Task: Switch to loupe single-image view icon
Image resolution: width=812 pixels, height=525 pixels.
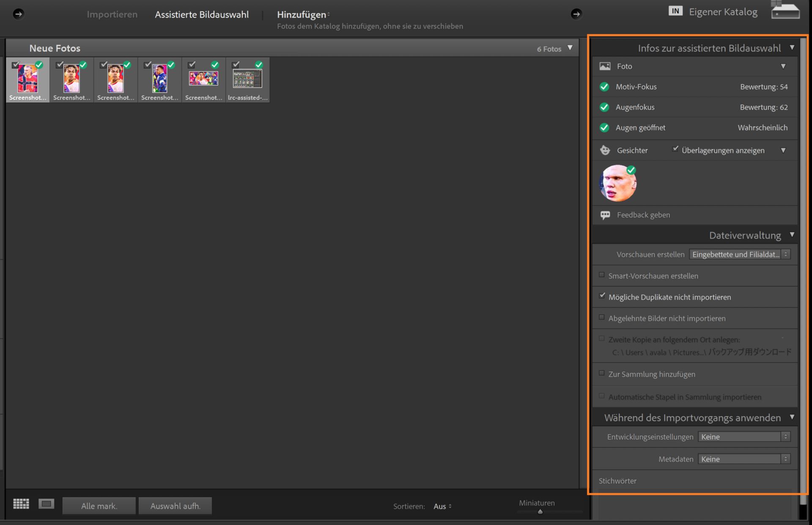Action: pos(47,503)
